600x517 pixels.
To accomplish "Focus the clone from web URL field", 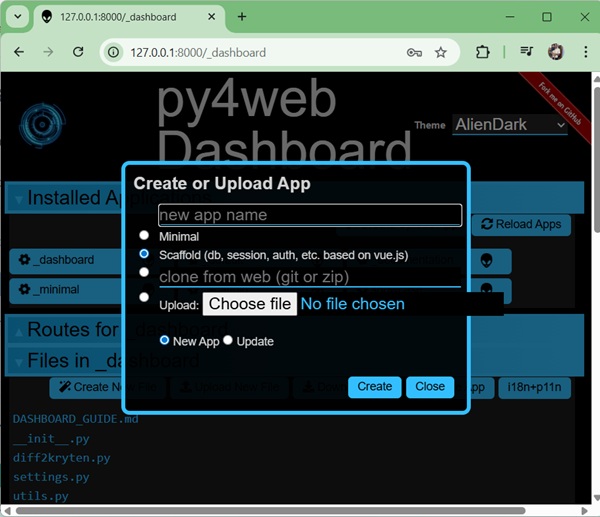I will tap(310, 277).
